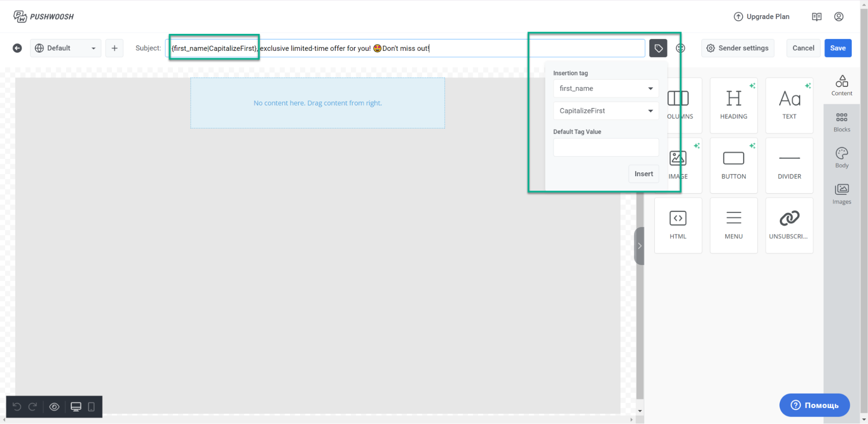This screenshot has width=868, height=424.
Task: Switch to mobile view mode
Action: tap(91, 407)
